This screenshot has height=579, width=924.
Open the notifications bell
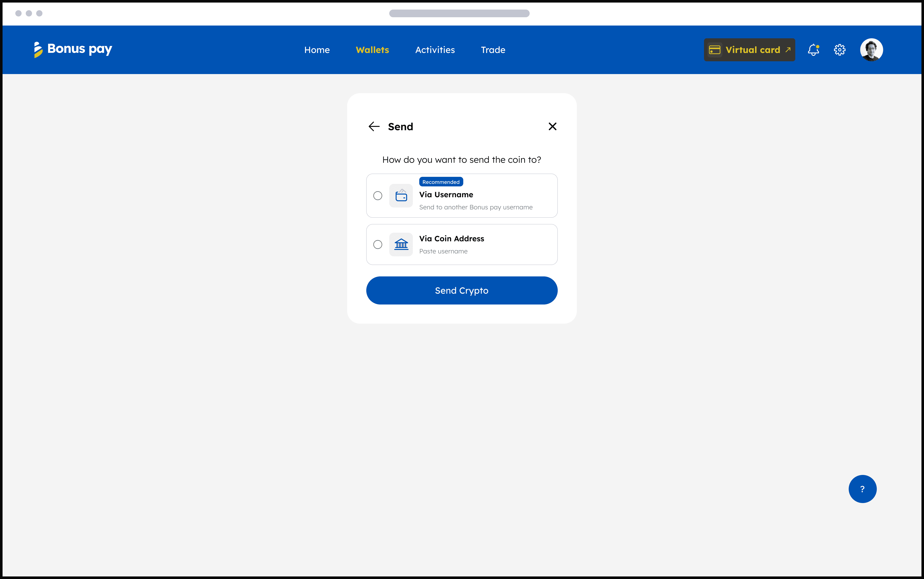click(813, 50)
